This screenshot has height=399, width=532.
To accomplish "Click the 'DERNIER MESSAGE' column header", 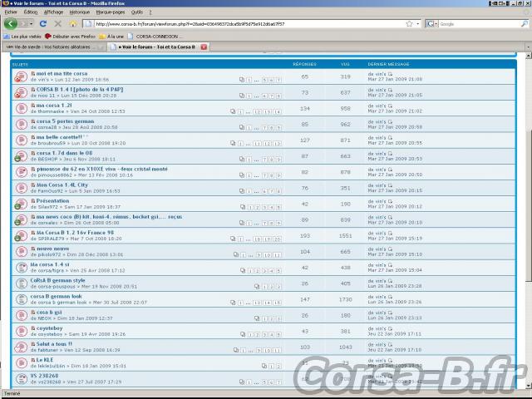I will [388, 64].
